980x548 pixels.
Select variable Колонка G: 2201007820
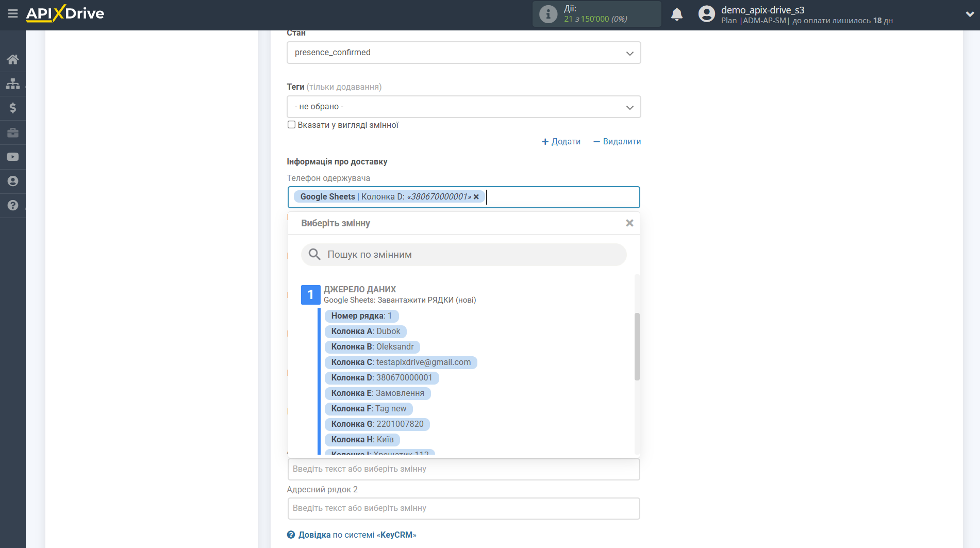point(377,424)
